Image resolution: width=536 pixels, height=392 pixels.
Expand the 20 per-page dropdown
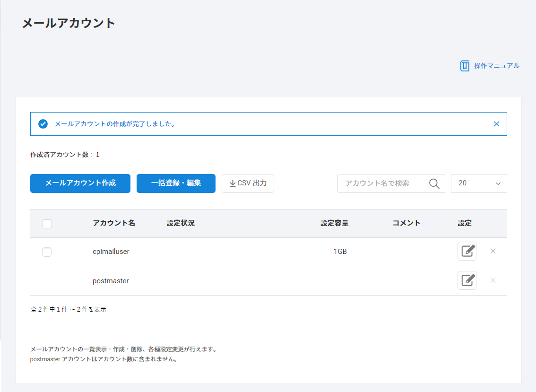point(479,183)
